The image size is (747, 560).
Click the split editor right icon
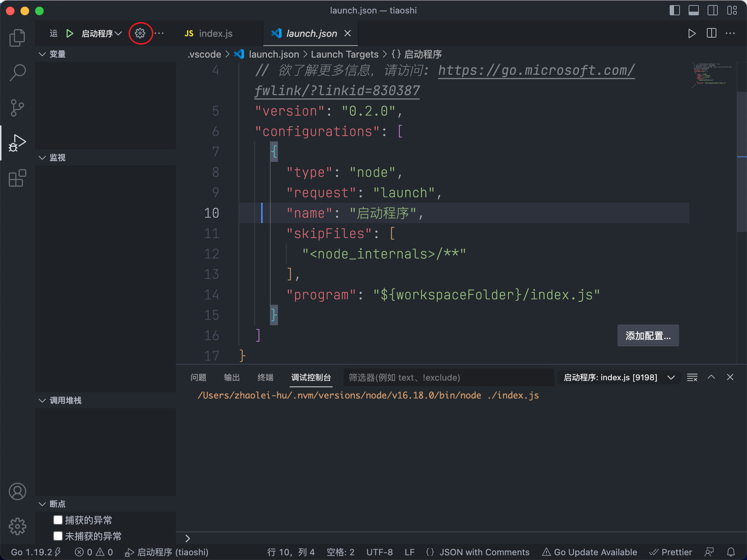711,34
